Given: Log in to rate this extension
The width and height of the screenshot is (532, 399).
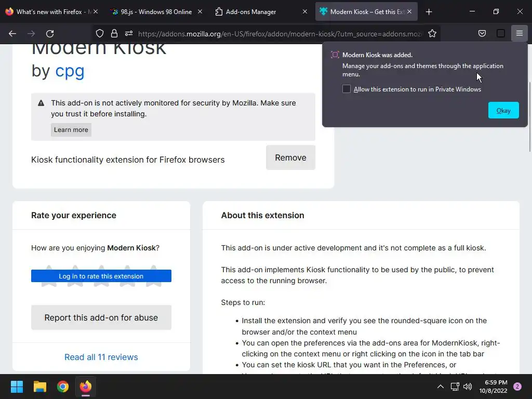Looking at the screenshot, I should (x=101, y=276).
